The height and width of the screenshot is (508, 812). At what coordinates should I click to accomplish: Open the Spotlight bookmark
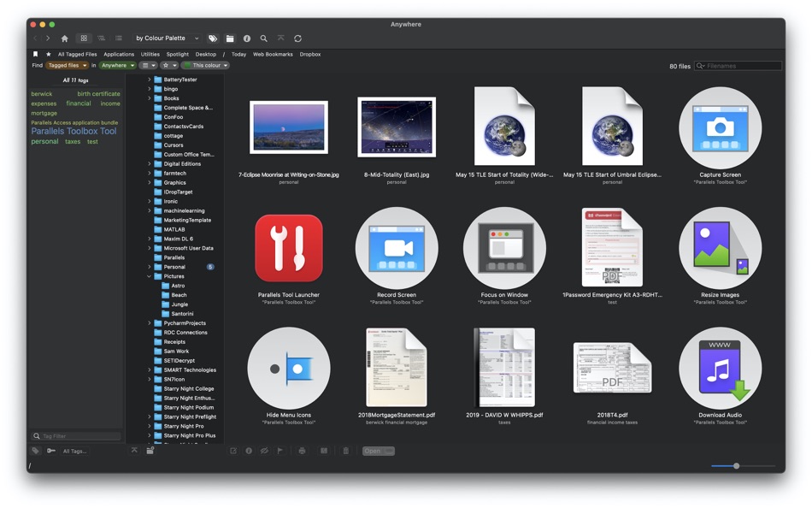point(178,55)
